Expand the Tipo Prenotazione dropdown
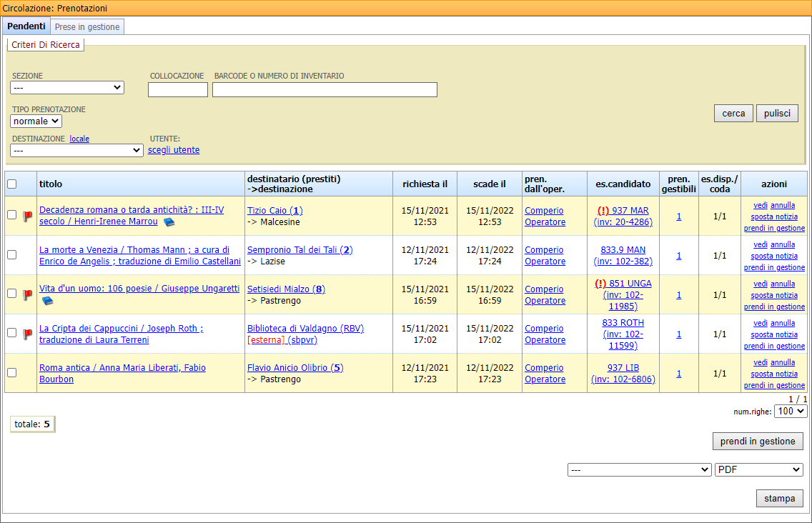This screenshot has width=812, height=523. click(36, 121)
